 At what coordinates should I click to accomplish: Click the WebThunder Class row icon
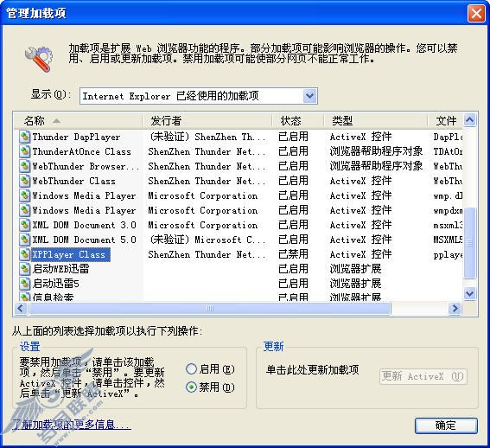pyautogui.click(x=24, y=181)
